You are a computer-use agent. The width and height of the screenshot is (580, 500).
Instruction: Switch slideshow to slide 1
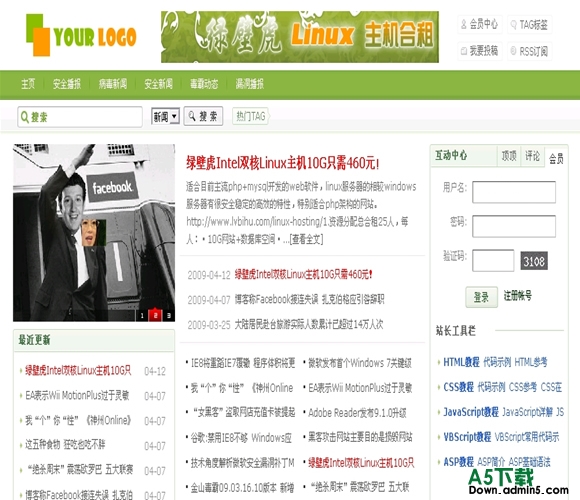click(x=142, y=315)
